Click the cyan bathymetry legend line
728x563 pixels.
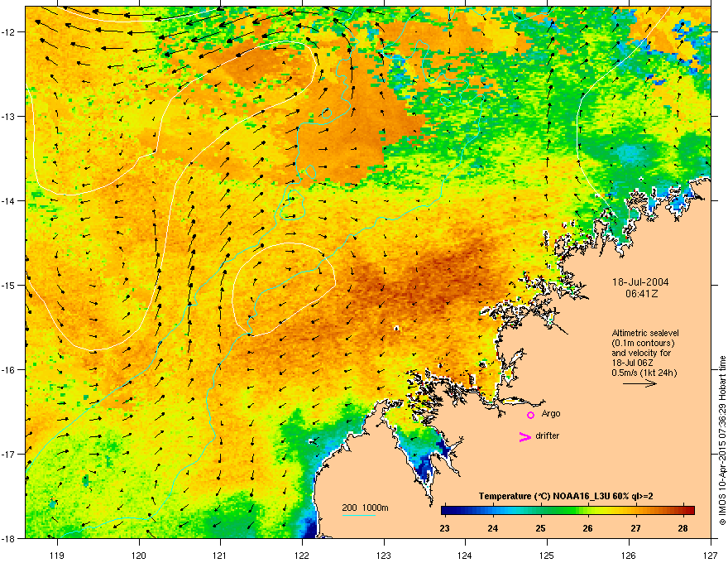tap(358, 516)
